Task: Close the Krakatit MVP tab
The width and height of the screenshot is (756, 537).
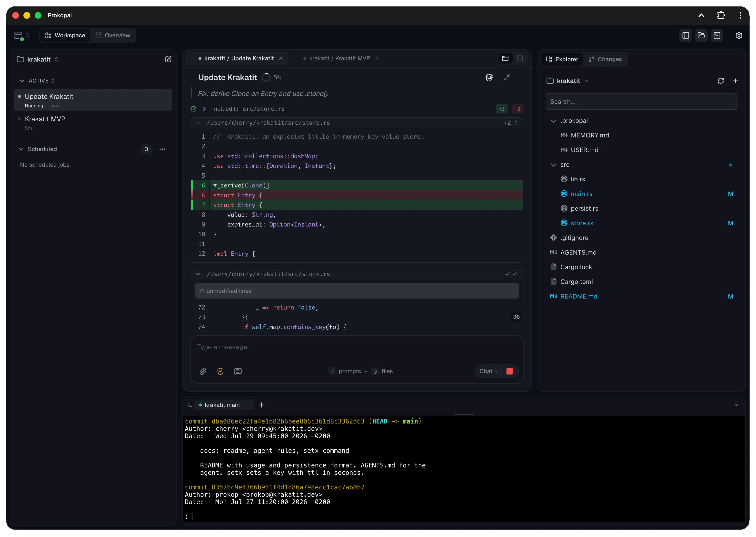Action: [377, 58]
